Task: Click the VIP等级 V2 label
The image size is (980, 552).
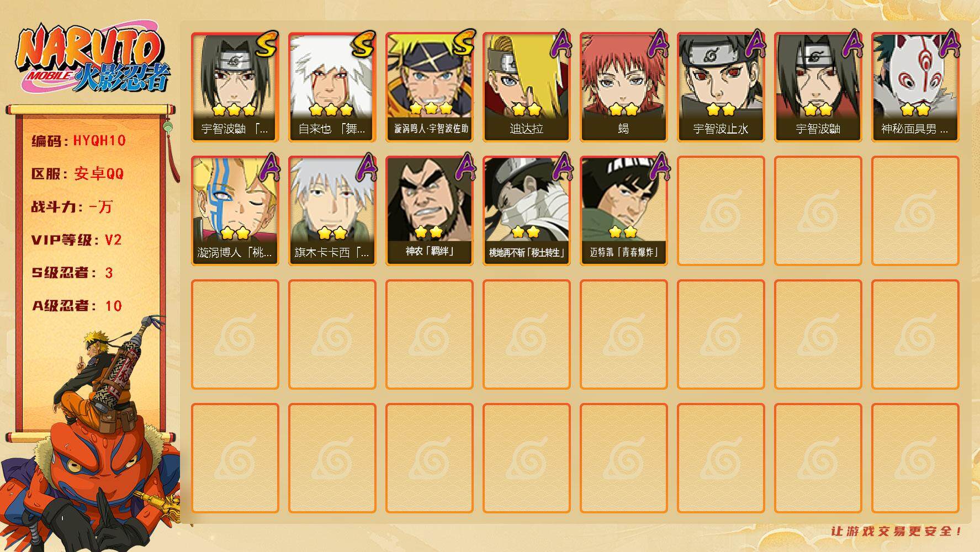Action: tap(76, 240)
